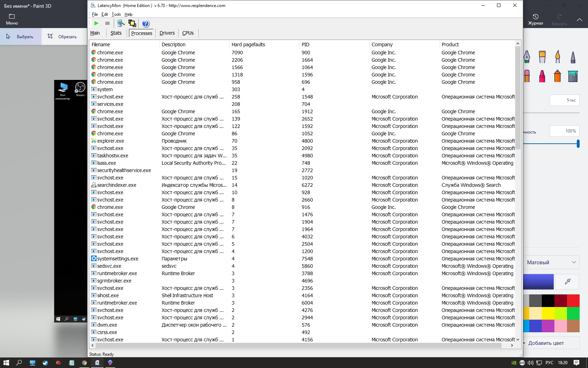Image resolution: width=588 pixels, height=368 pixels.
Task: Sort the list by Filename column header
Action: click(x=125, y=45)
